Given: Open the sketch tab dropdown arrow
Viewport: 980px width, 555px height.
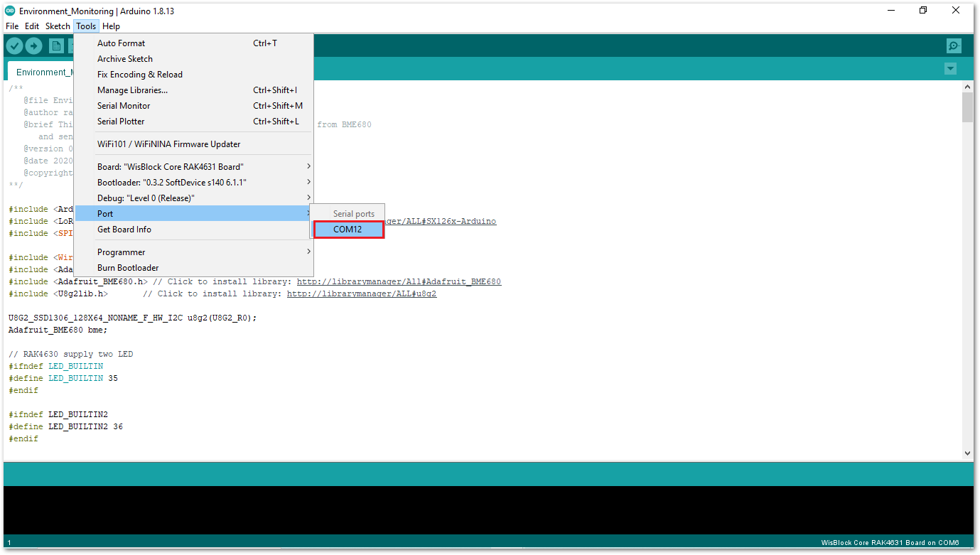Looking at the screenshot, I should point(950,69).
